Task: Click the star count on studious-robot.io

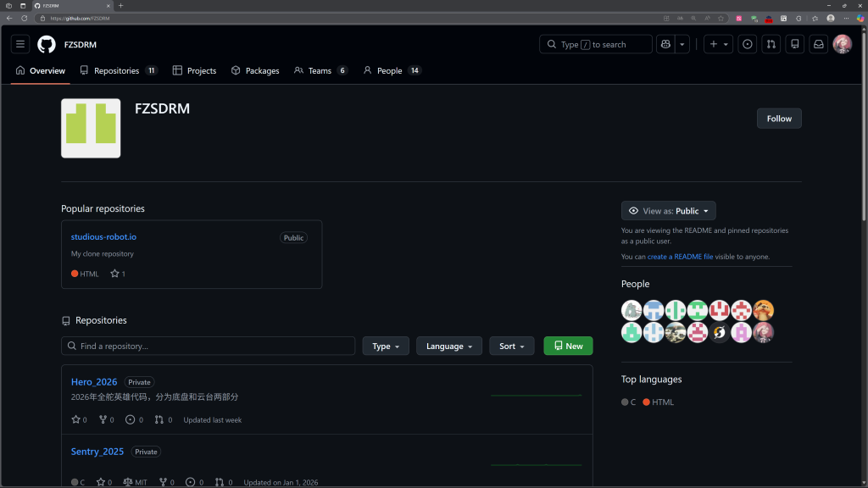Action: coord(118,274)
